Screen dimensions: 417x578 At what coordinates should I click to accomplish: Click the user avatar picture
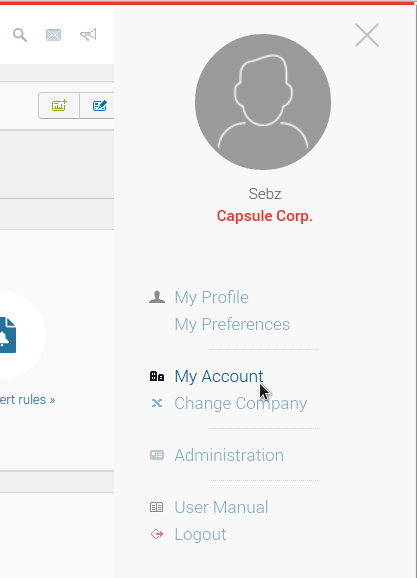(x=263, y=102)
